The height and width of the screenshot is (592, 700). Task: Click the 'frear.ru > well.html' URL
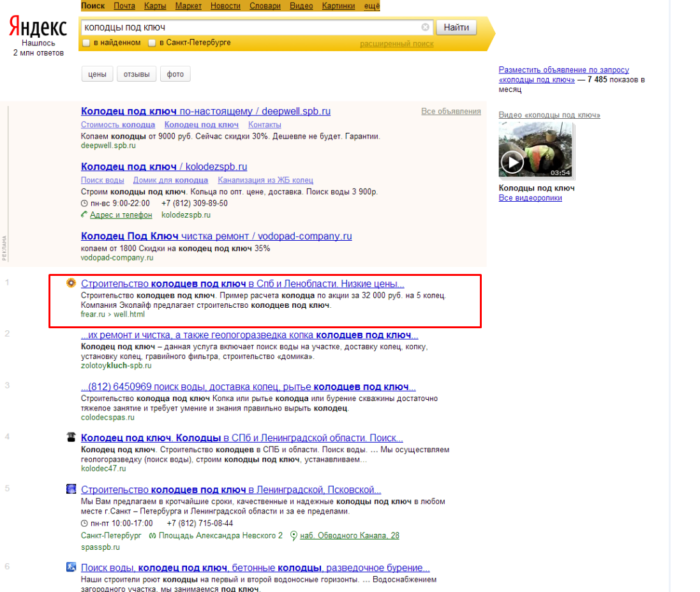tap(112, 314)
